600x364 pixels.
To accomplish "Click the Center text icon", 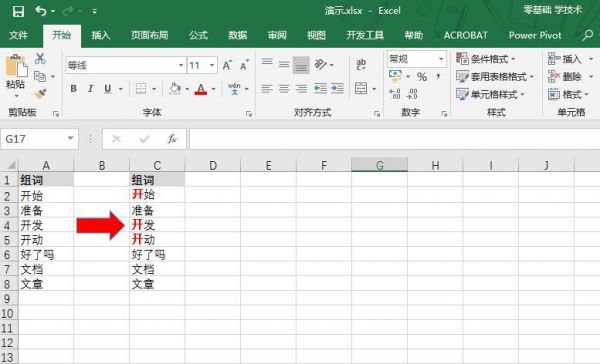I will (284, 89).
